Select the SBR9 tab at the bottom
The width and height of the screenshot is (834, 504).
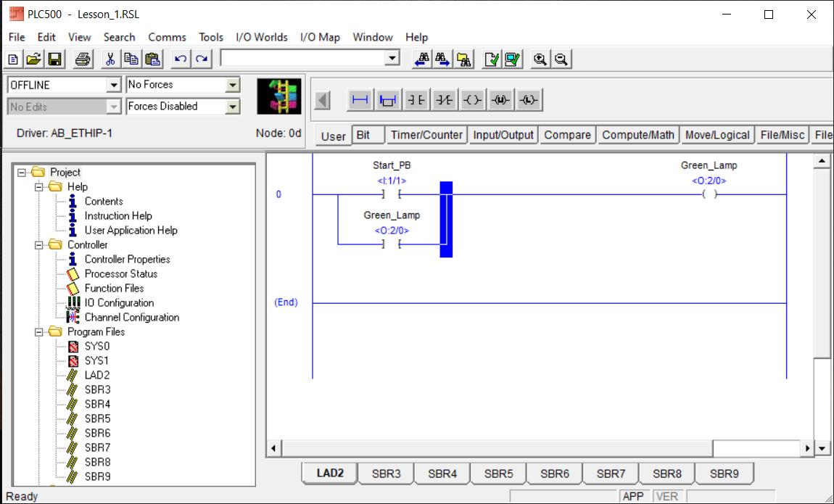coord(724,473)
